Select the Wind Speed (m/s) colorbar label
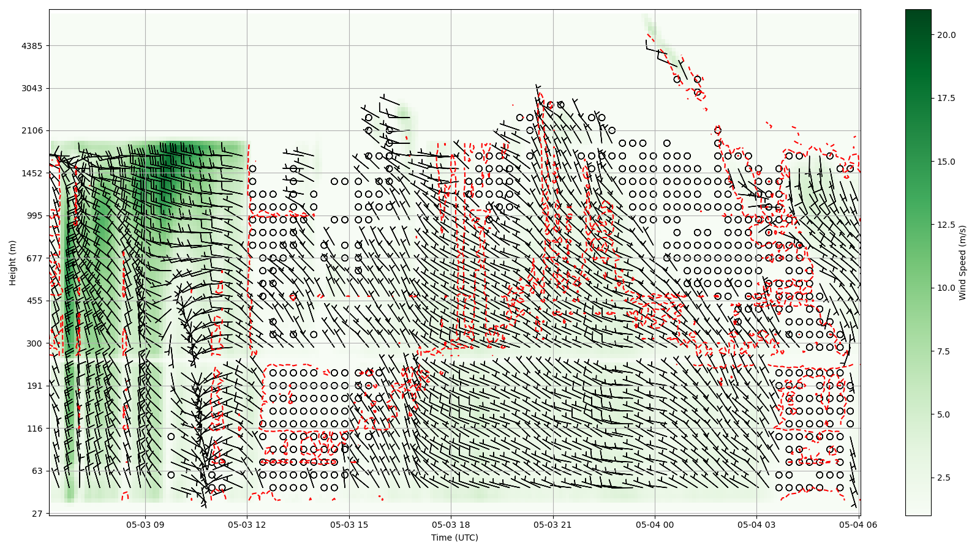The height and width of the screenshot is (551, 980). 962,263
